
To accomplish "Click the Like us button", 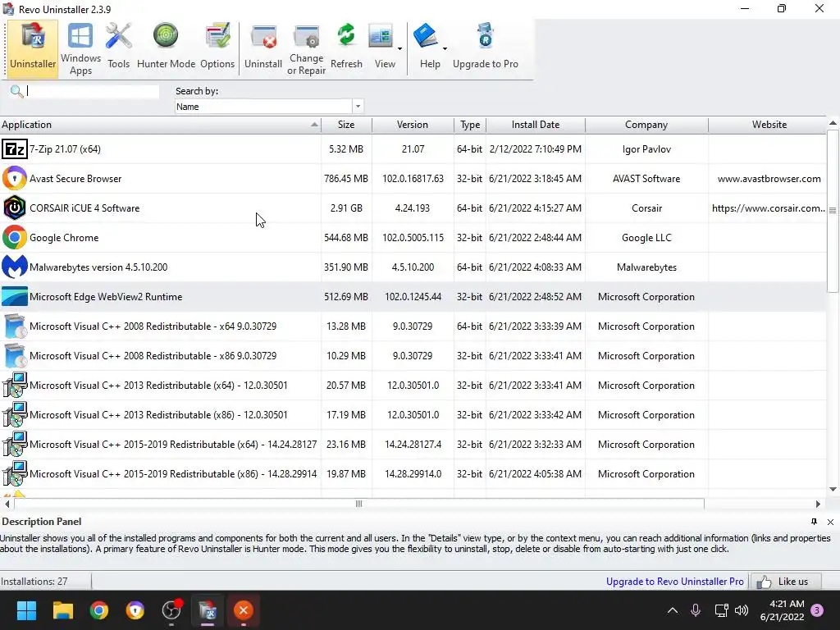I will click(x=785, y=582).
